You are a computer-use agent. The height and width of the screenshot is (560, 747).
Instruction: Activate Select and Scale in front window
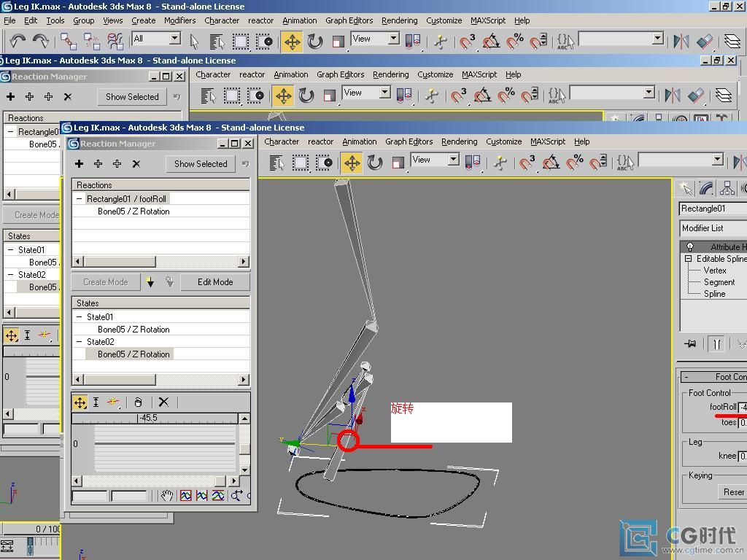tap(398, 163)
